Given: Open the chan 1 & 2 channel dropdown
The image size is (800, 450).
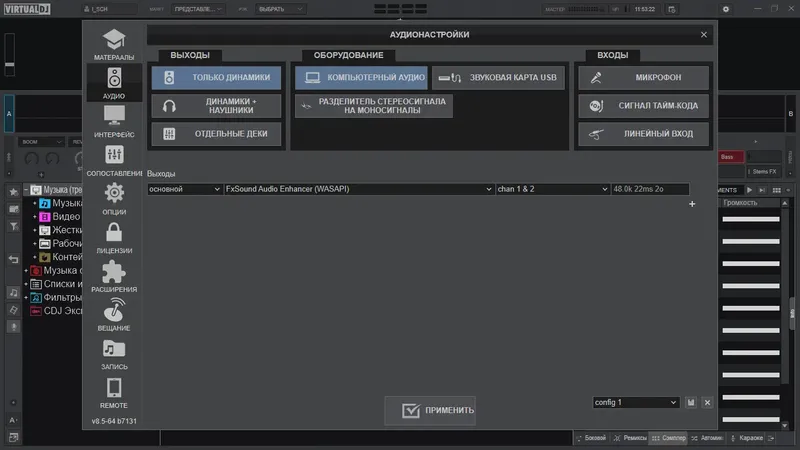Looking at the screenshot, I should [x=553, y=189].
